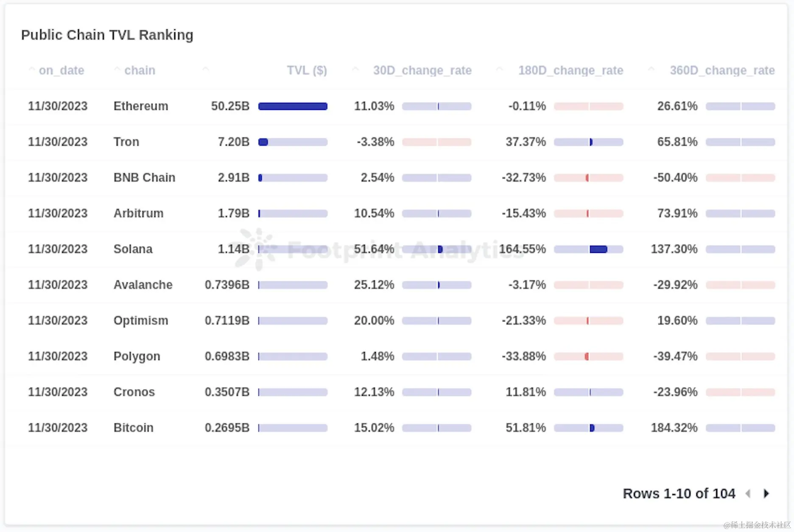Viewport: 794px width, 532px height.
Task: Sort by 30D_change_rate column header
Action: point(422,70)
